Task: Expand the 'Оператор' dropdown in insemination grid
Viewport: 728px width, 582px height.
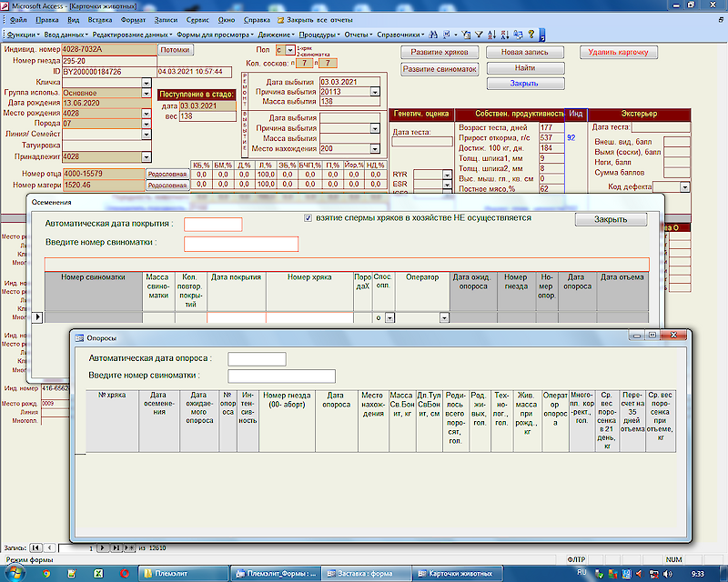Action: coord(444,318)
